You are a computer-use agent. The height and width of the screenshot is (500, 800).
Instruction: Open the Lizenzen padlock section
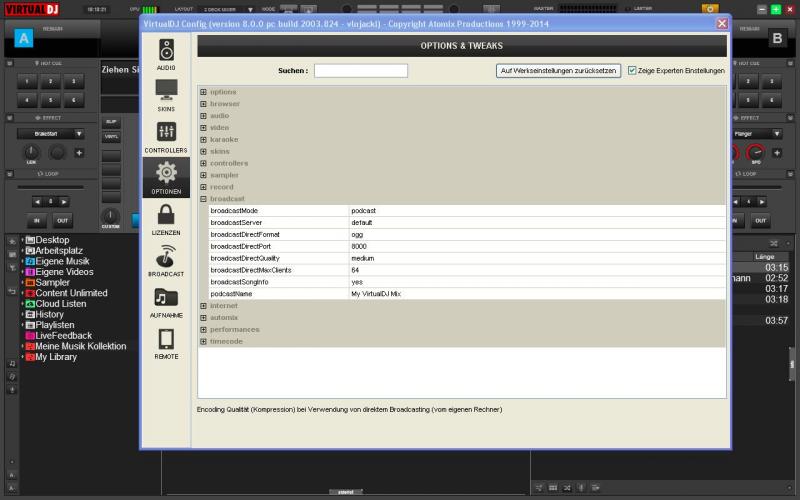(x=166, y=218)
